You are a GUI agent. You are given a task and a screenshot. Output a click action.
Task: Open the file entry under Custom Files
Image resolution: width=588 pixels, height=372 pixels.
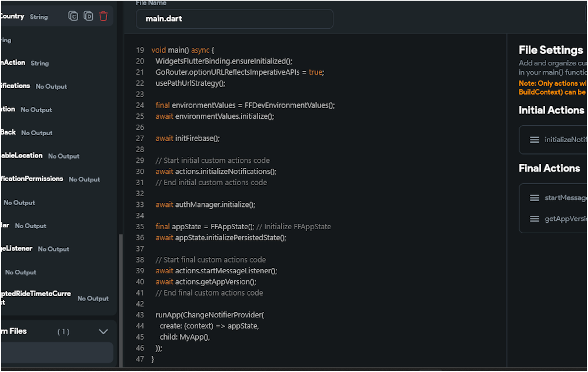(56, 353)
